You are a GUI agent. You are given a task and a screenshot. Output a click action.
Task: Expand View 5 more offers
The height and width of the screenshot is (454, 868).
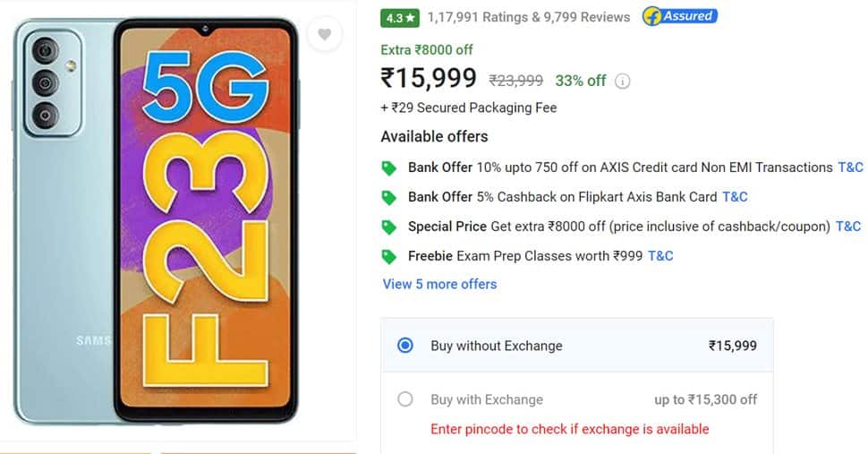pos(439,284)
